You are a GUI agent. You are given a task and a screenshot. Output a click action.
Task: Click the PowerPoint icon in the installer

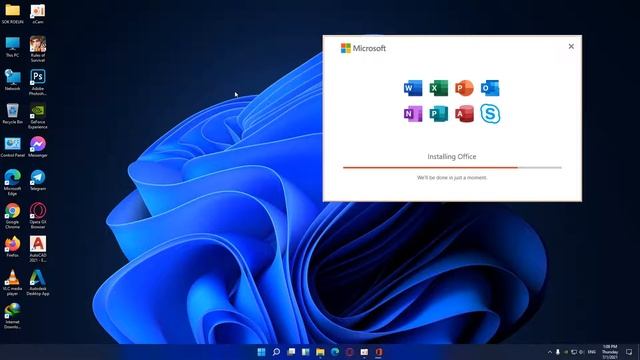(x=464, y=88)
